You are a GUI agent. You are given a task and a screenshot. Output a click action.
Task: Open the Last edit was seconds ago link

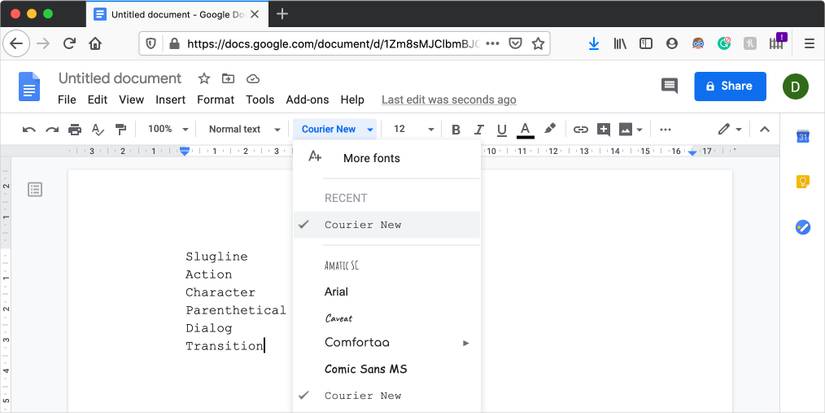click(449, 100)
